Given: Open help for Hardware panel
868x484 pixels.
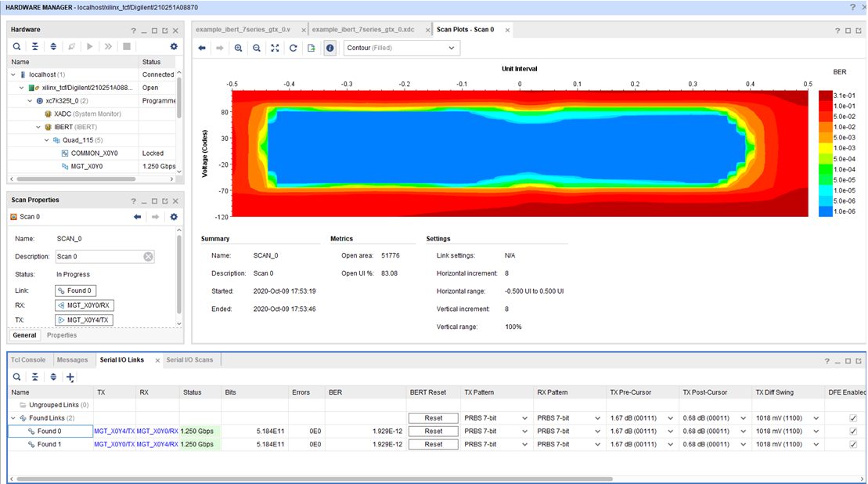Looking at the screenshot, I should [x=133, y=31].
